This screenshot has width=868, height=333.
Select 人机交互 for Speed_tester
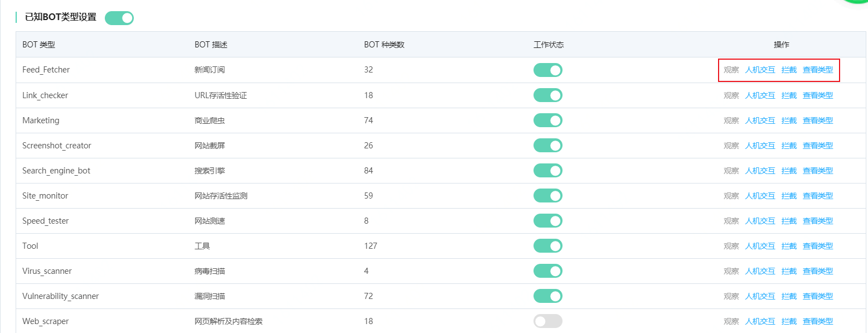[x=760, y=221]
